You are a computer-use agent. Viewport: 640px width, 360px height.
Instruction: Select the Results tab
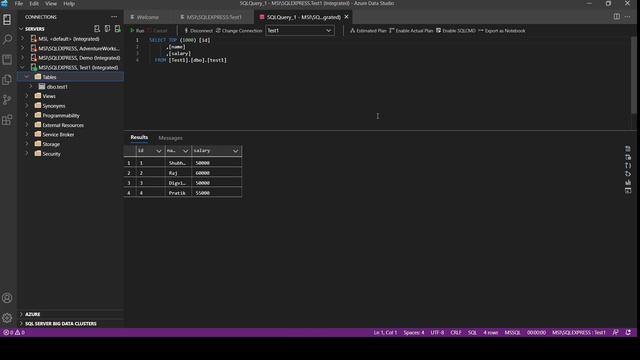(139, 138)
